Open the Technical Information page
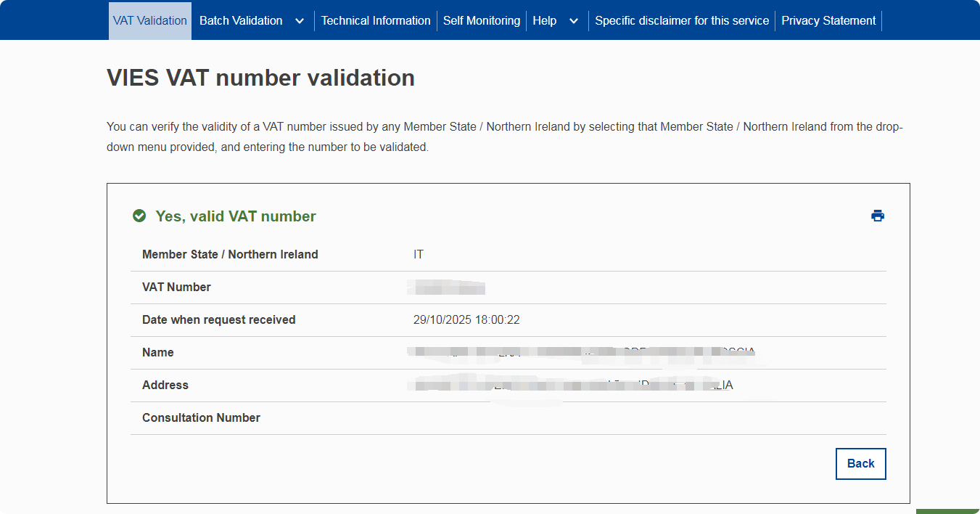 coord(376,21)
